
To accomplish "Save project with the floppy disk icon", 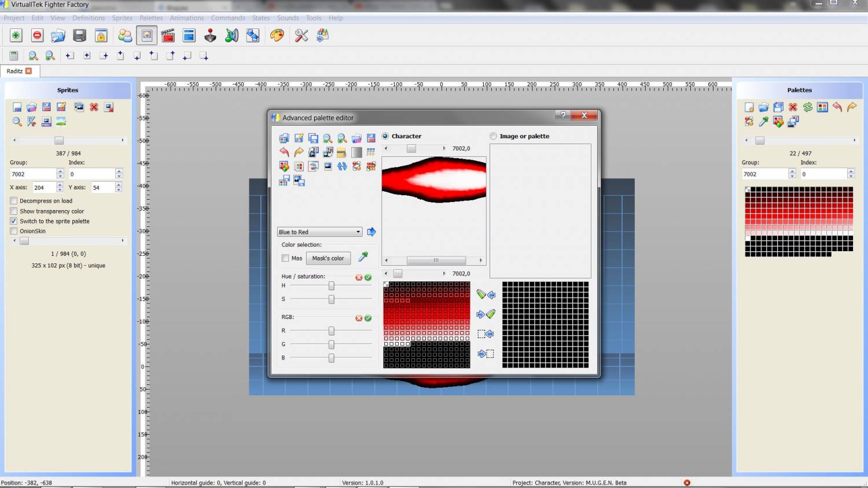I will point(79,36).
